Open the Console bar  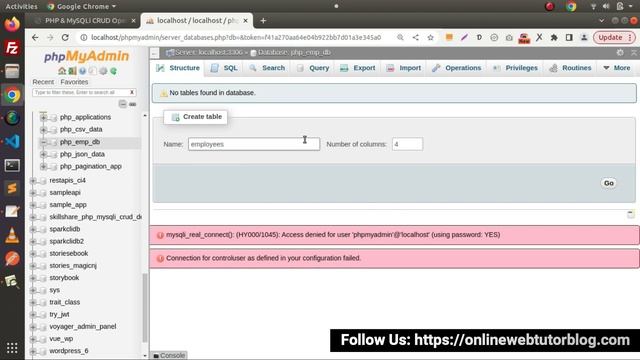pyautogui.click(x=169, y=356)
